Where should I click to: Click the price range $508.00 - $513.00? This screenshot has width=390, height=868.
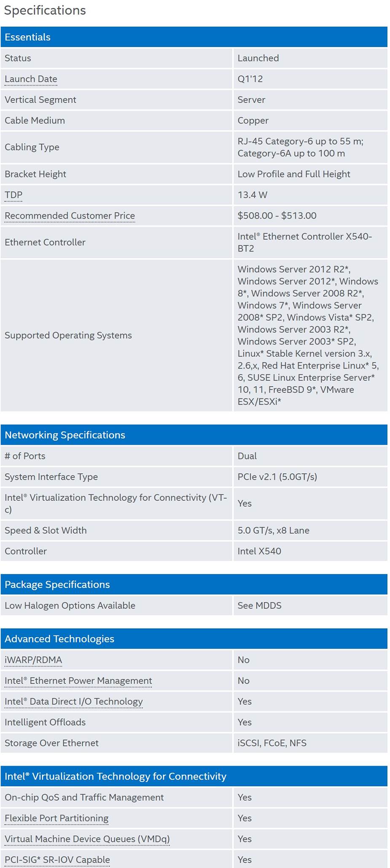[277, 216]
